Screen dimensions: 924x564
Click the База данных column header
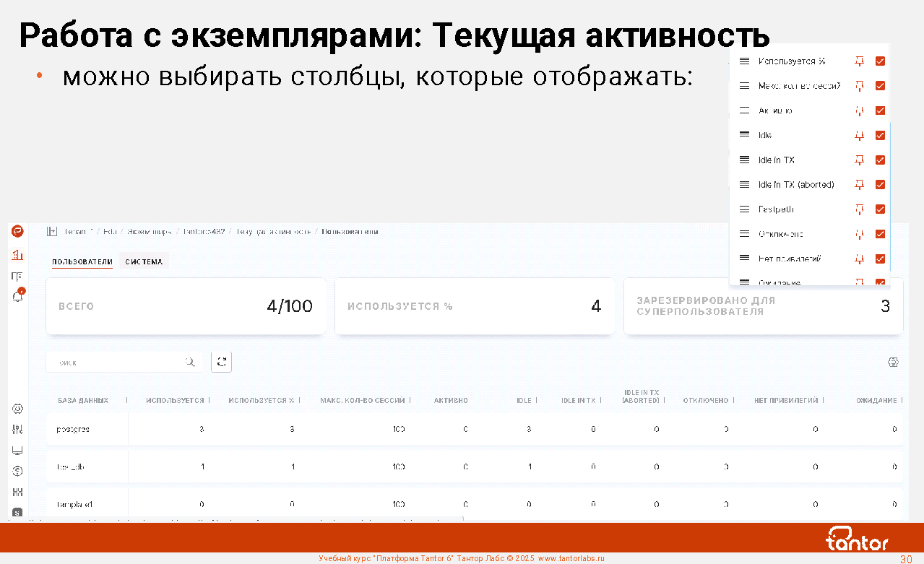pyautogui.click(x=83, y=400)
